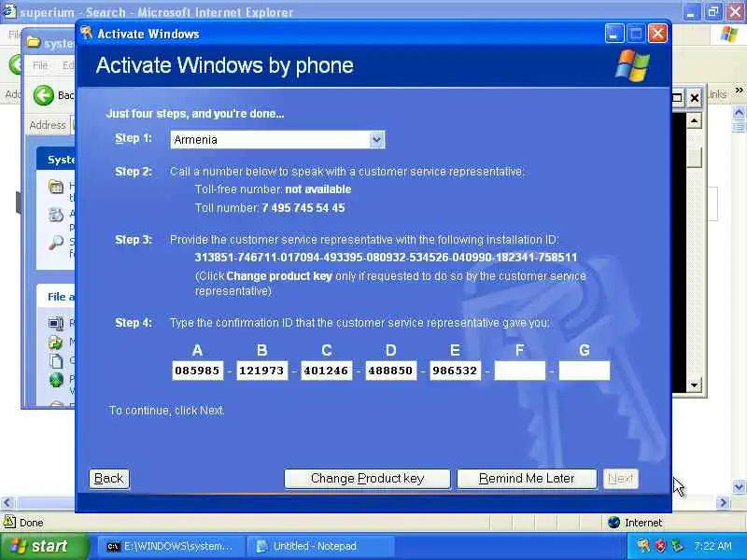Click Internet Explorer title bar icon
747x560 pixels.
pyautogui.click(x=9, y=11)
